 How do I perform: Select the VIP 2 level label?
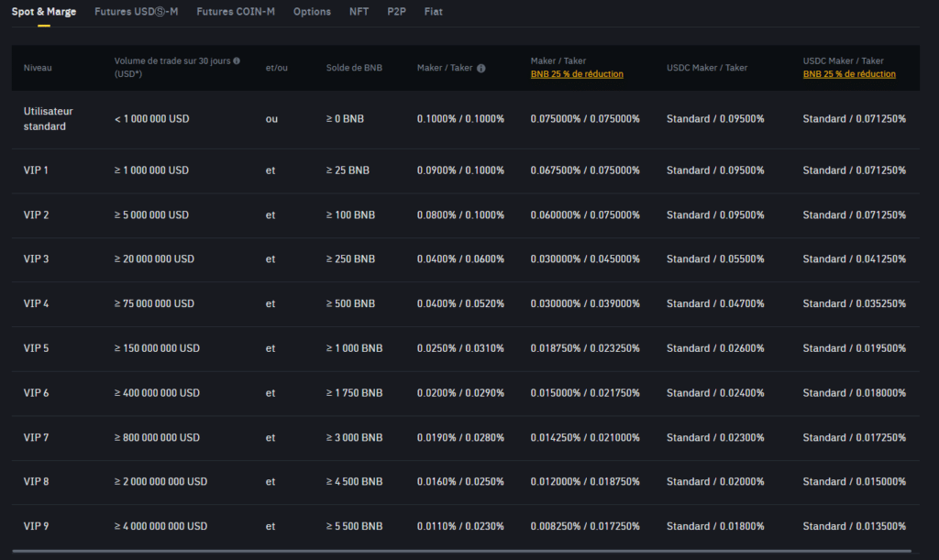pos(36,214)
